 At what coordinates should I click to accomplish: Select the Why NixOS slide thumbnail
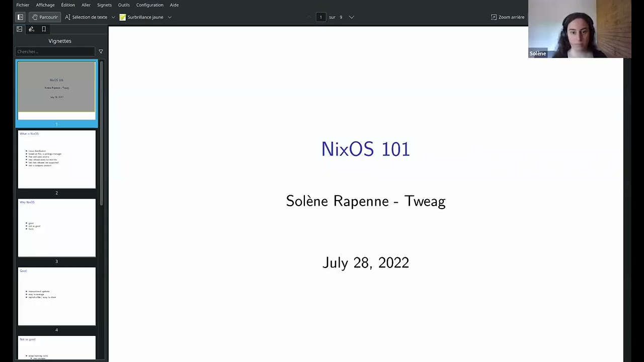(x=57, y=228)
